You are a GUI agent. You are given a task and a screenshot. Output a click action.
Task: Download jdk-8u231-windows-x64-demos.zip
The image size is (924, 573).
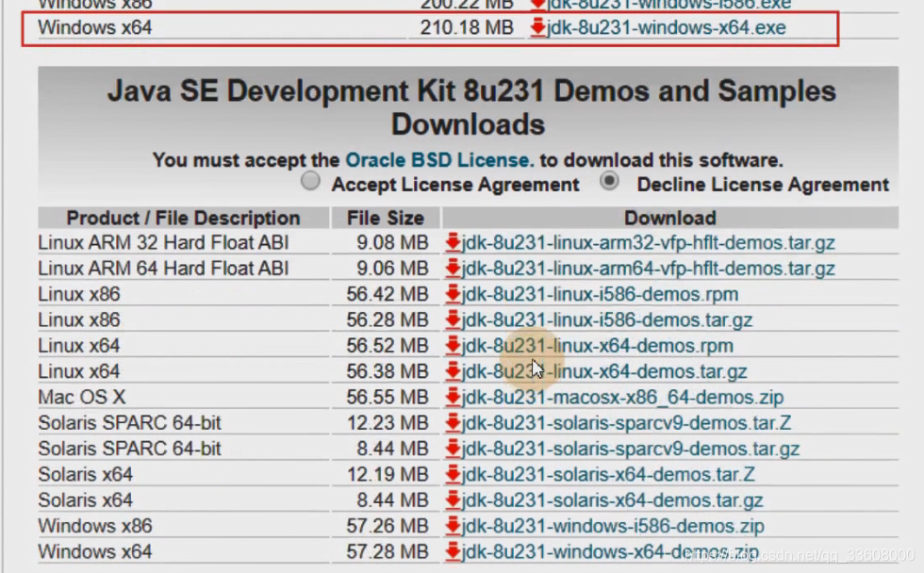[x=610, y=551]
